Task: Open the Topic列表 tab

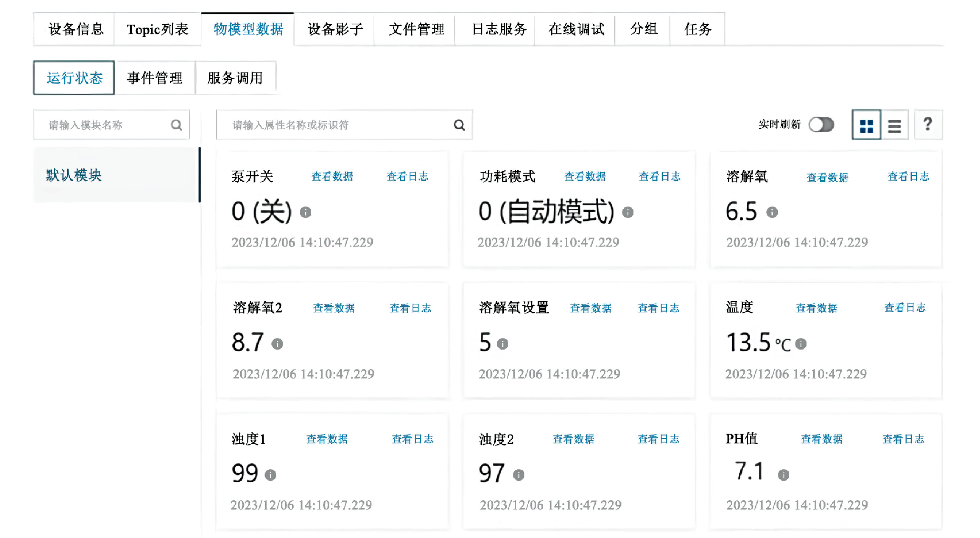Action: coord(157,29)
